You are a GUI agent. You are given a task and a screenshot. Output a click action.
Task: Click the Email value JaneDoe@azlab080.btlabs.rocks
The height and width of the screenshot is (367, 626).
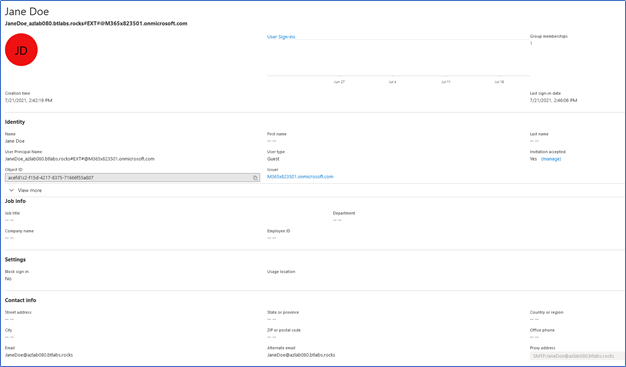[x=39, y=355]
